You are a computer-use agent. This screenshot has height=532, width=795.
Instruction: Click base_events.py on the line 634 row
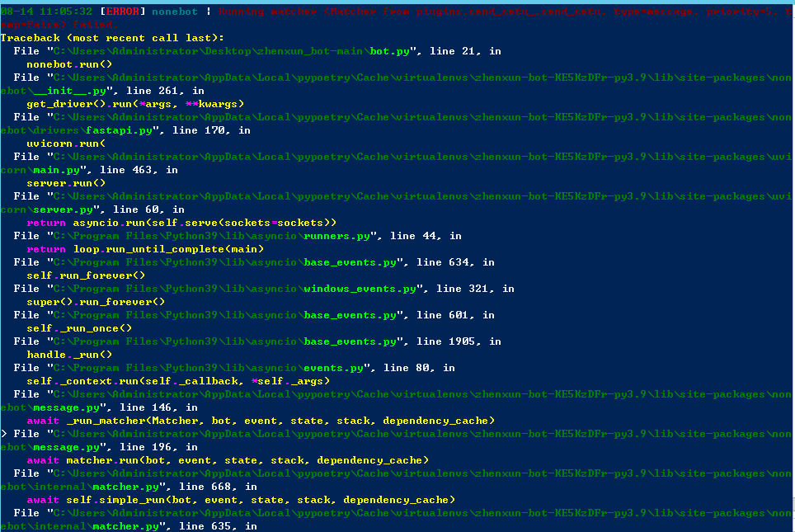pyautogui.click(x=350, y=262)
